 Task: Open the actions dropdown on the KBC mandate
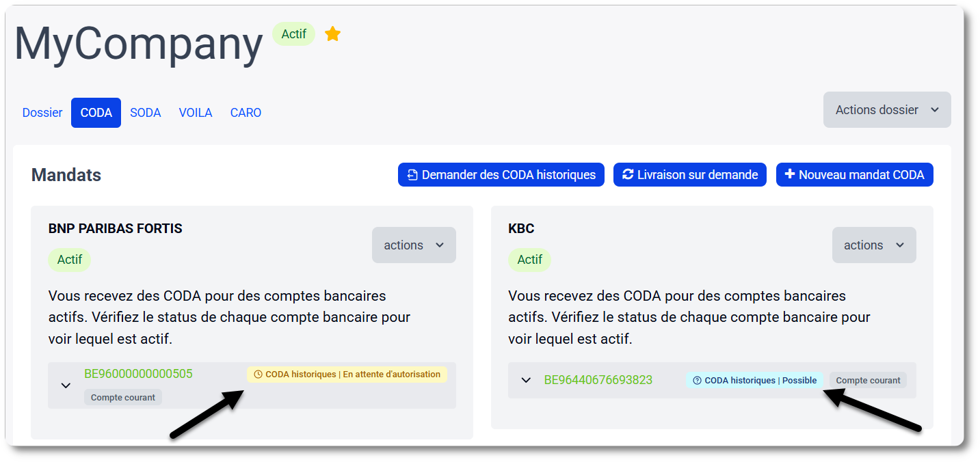click(x=873, y=245)
